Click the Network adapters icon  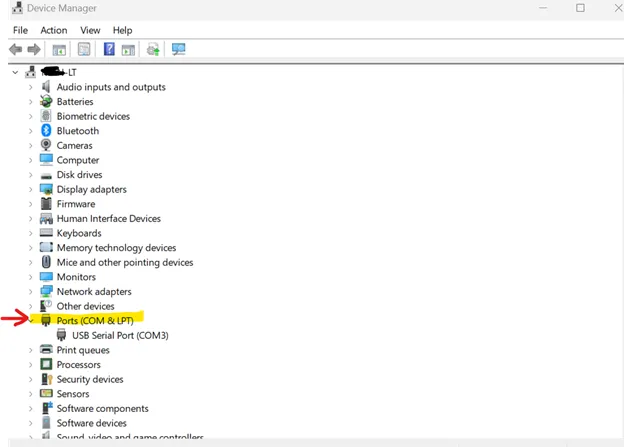click(x=46, y=291)
